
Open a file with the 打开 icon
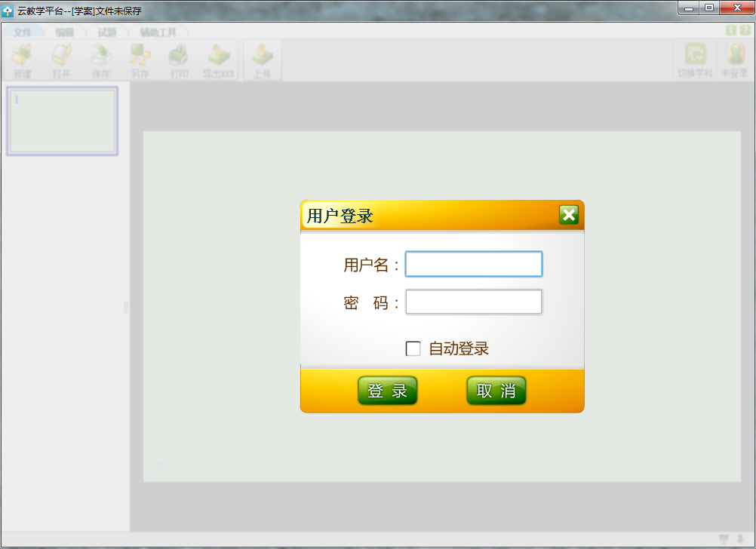coord(61,60)
